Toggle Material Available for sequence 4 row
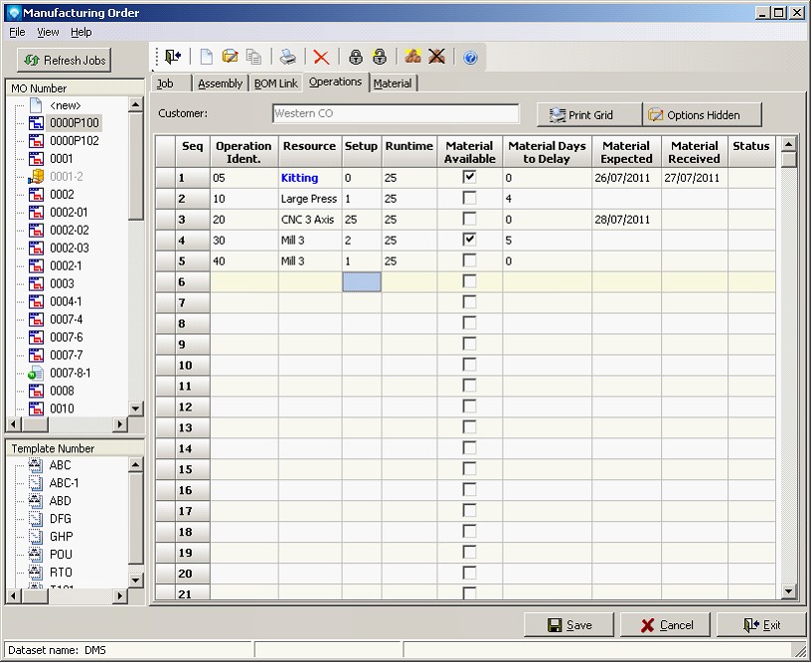The width and height of the screenshot is (812, 663). (x=469, y=240)
